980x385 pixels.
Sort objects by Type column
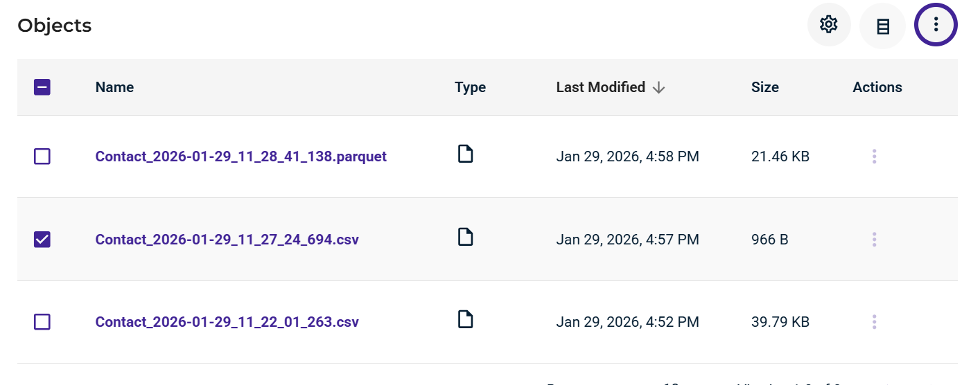[x=470, y=87]
